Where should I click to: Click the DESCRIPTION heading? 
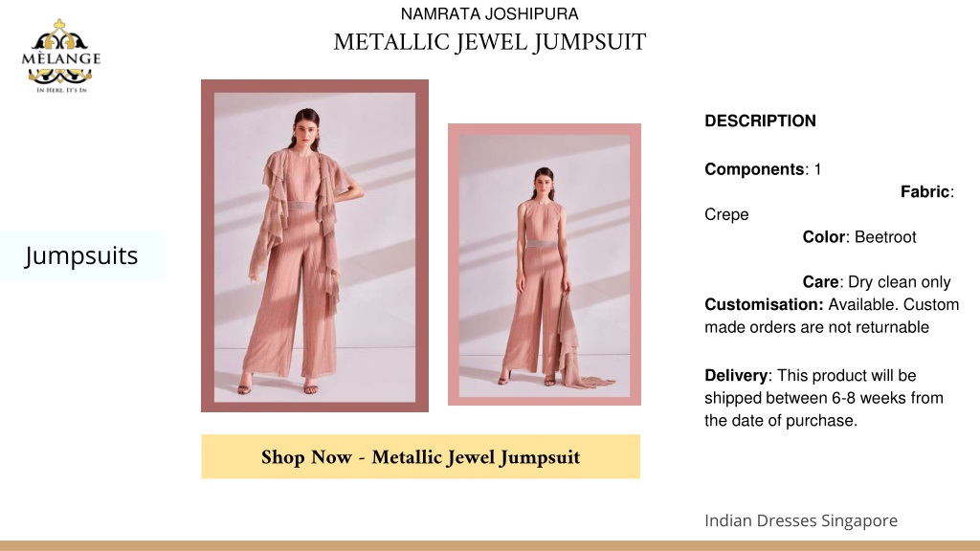[x=760, y=121]
